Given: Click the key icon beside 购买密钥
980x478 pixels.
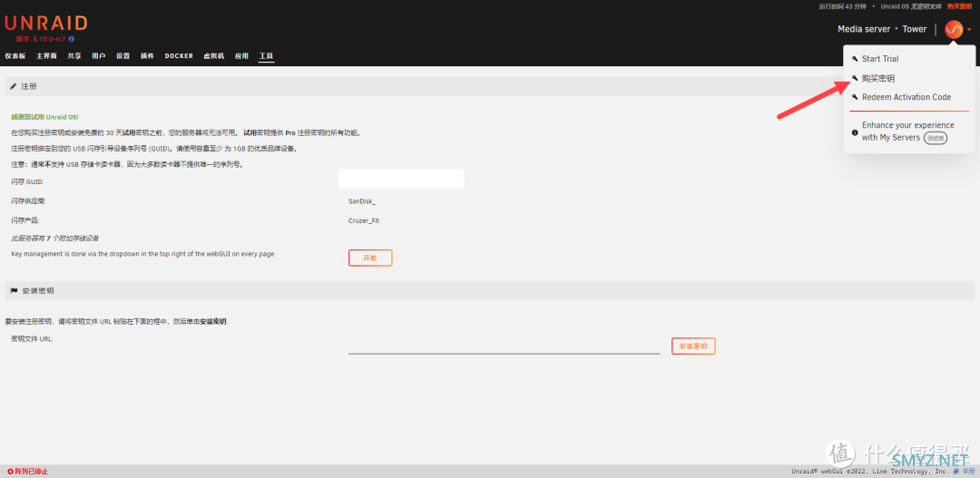Looking at the screenshot, I should pyautogui.click(x=855, y=79).
